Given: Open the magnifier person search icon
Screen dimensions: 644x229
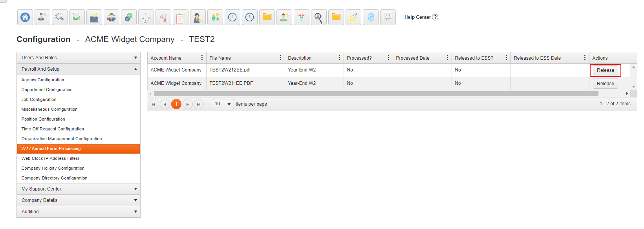Looking at the screenshot, I should pyautogui.click(x=319, y=17).
